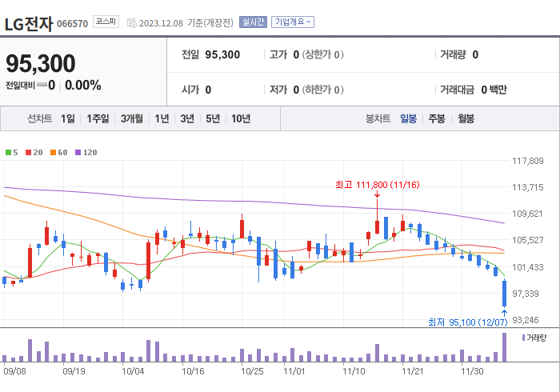
Task: Click the green 5-day moving average swatch
Action: point(8,153)
